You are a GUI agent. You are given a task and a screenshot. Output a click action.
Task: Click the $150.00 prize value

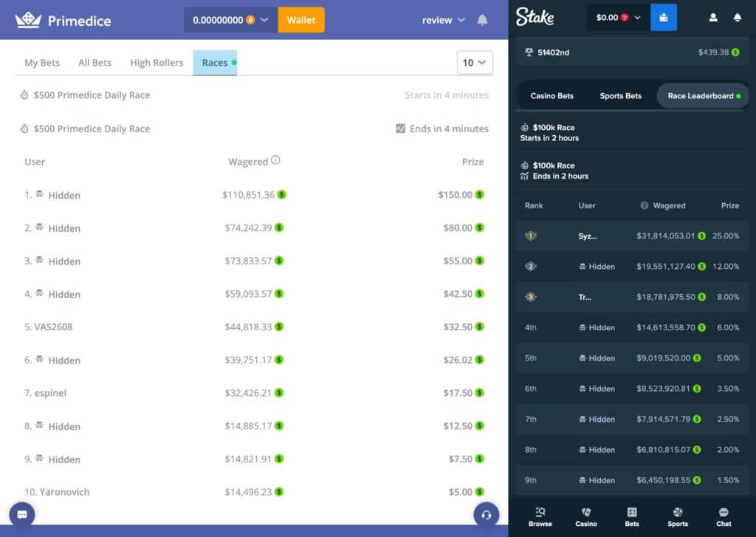click(x=455, y=194)
